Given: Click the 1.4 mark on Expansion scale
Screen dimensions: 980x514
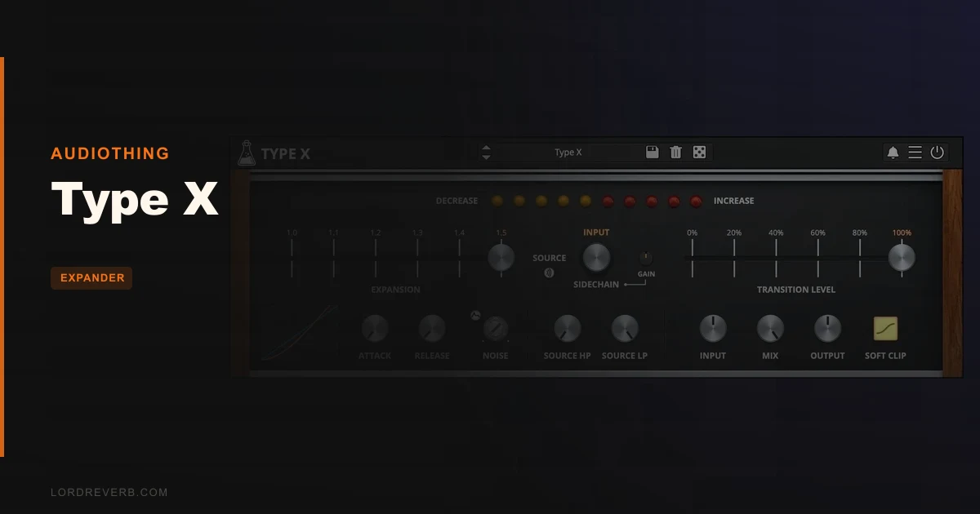Looking at the screenshot, I should (x=459, y=233).
